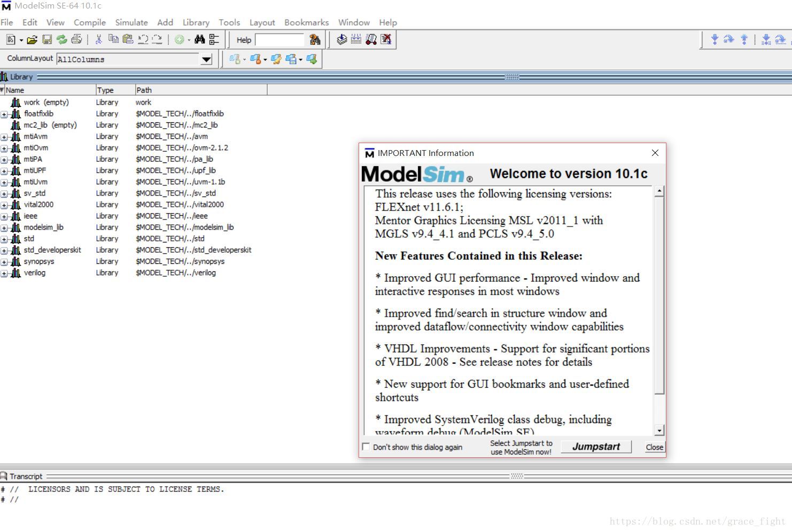Click the Simulate toolbar icon

[x=371, y=40]
